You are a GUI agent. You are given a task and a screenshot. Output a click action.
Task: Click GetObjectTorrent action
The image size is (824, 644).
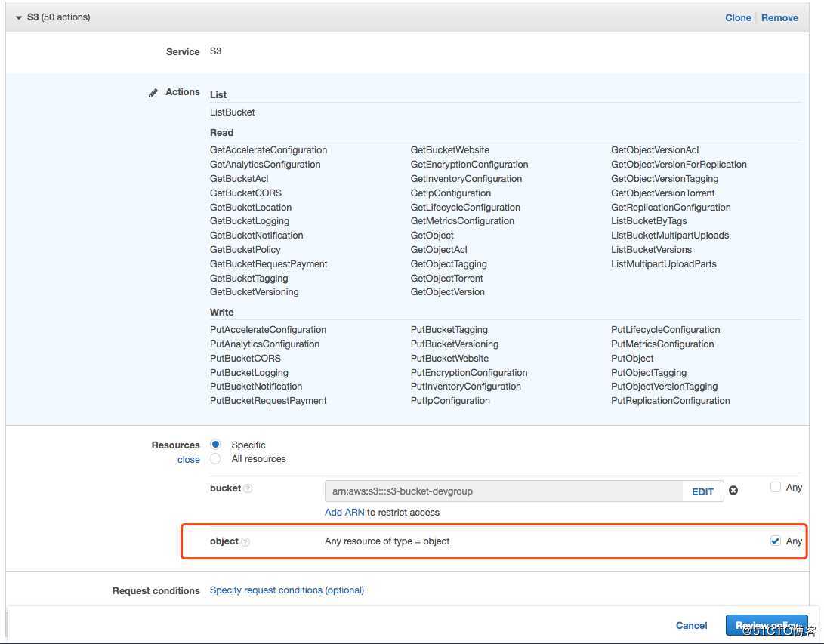[446, 279]
